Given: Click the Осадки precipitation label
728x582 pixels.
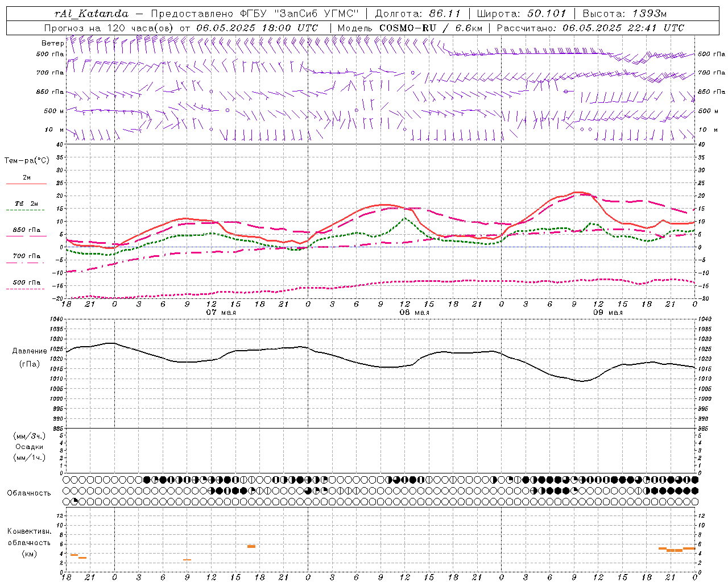Looking at the screenshot, I should click(x=30, y=447).
